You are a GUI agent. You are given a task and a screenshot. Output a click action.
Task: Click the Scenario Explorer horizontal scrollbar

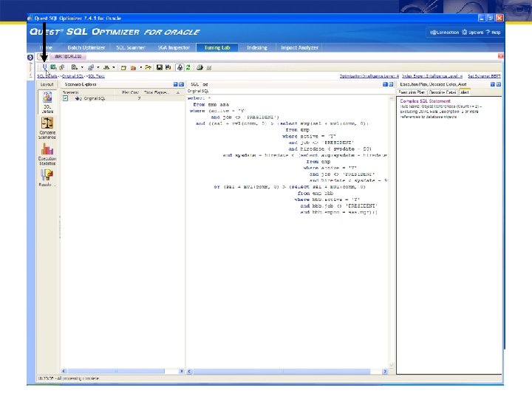(116, 371)
